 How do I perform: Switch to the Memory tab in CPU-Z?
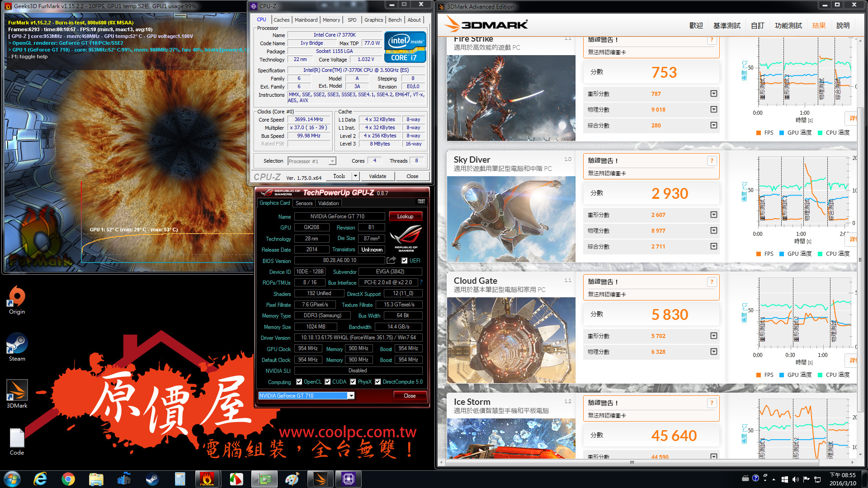tap(331, 20)
